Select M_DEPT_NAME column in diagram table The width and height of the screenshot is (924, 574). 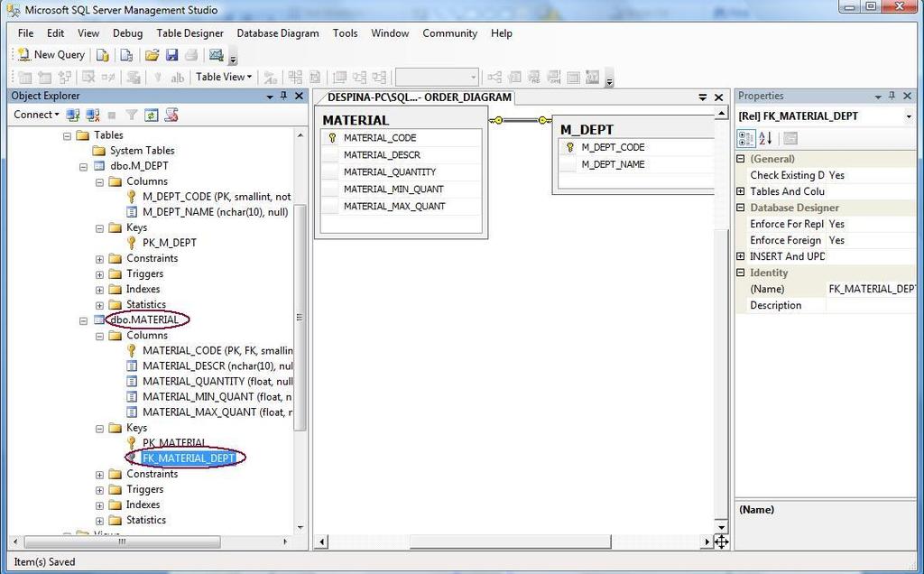coord(613,164)
